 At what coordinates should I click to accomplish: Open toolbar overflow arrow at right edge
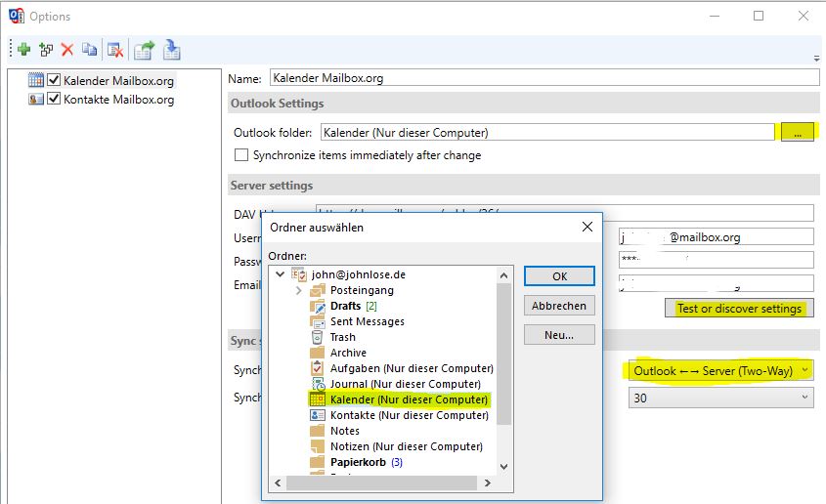pos(816,59)
